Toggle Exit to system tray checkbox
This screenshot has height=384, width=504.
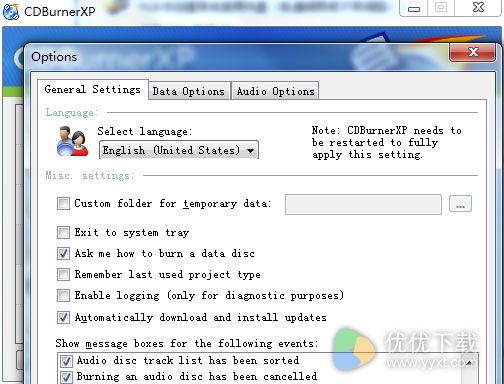63,232
